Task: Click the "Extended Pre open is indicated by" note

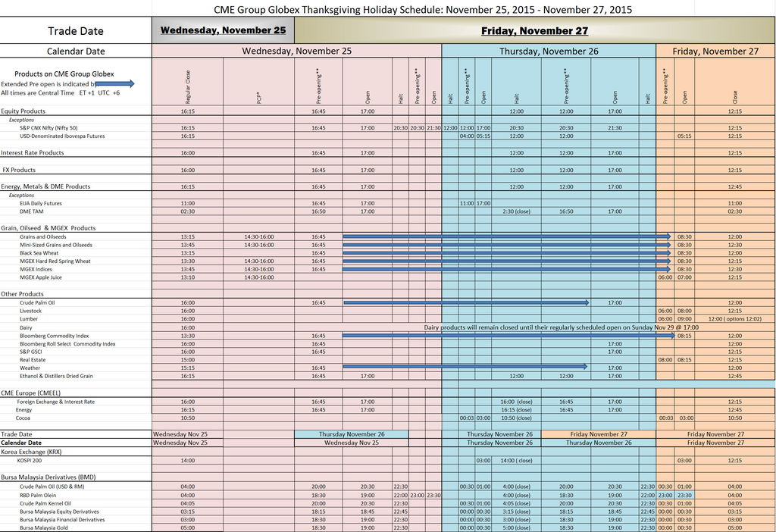Action: click(48, 84)
